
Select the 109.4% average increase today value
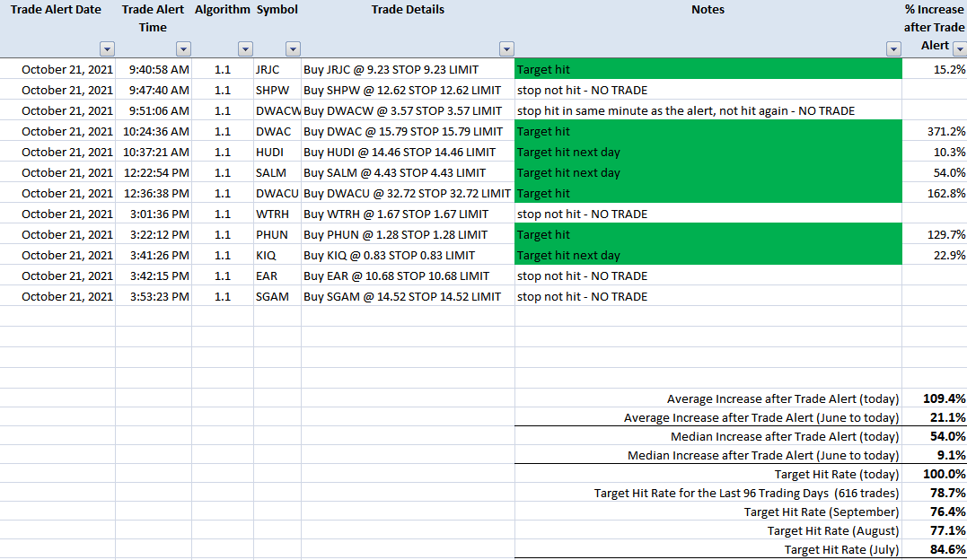(935, 398)
